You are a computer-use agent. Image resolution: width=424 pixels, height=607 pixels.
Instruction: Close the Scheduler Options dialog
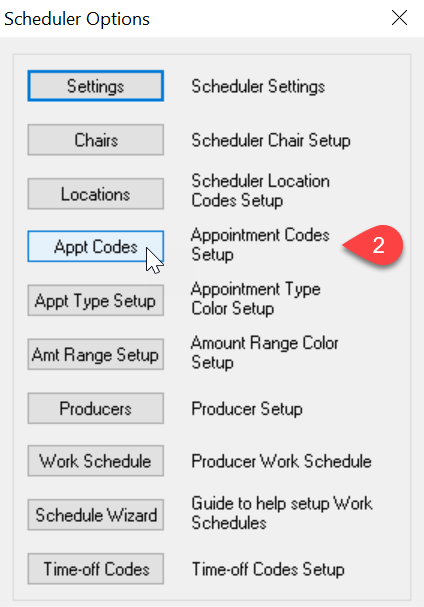click(399, 18)
